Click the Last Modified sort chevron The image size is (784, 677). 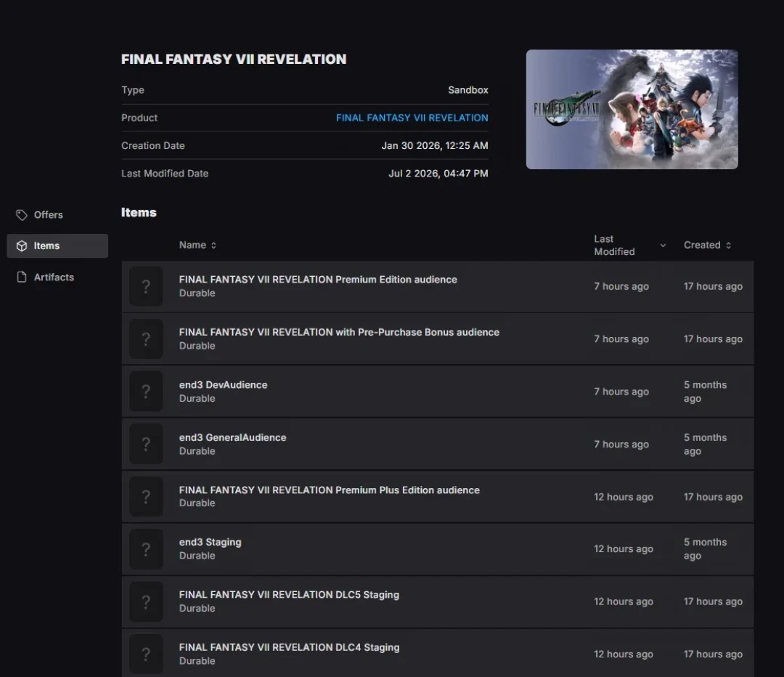[x=663, y=246]
